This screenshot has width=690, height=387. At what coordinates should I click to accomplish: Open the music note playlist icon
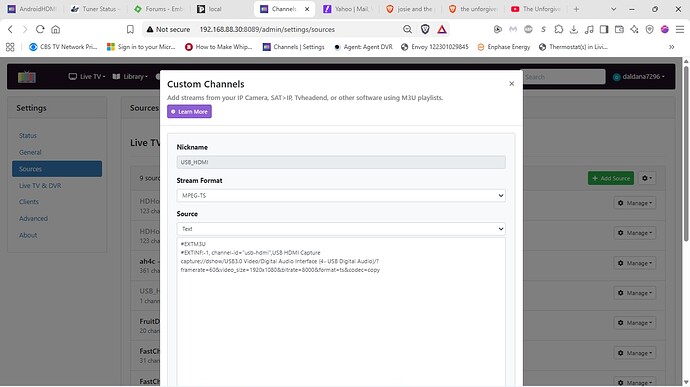click(589, 29)
